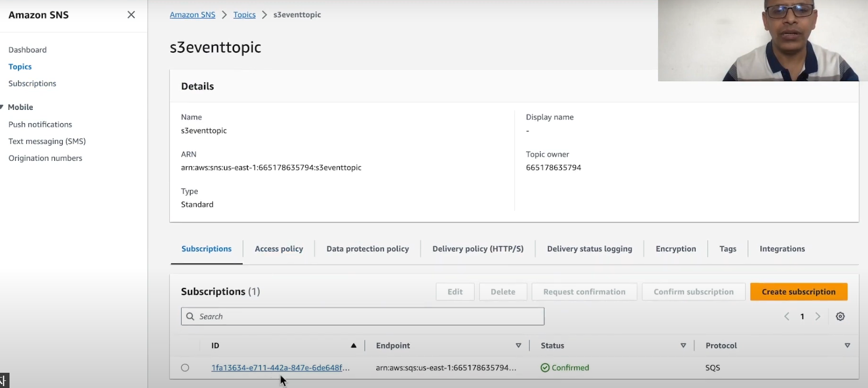This screenshot has width=868, height=388.
Task: Go to Topics in sidebar
Action: pyautogui.click(x=20, y=67)
